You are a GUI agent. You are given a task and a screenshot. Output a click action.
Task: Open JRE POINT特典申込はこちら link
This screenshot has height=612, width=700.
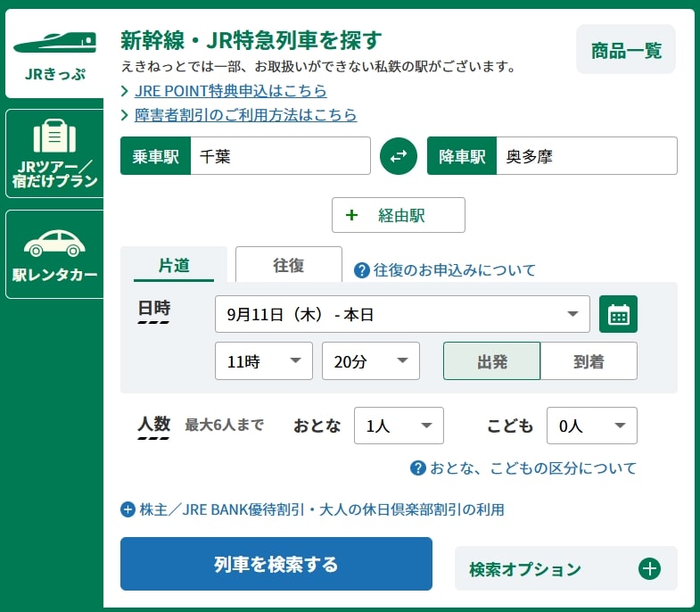coord(230,91)
